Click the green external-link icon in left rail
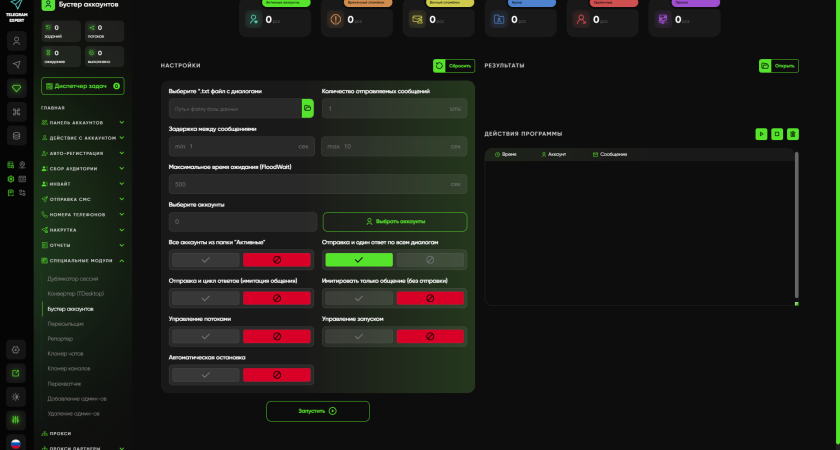 click(16, 373)
